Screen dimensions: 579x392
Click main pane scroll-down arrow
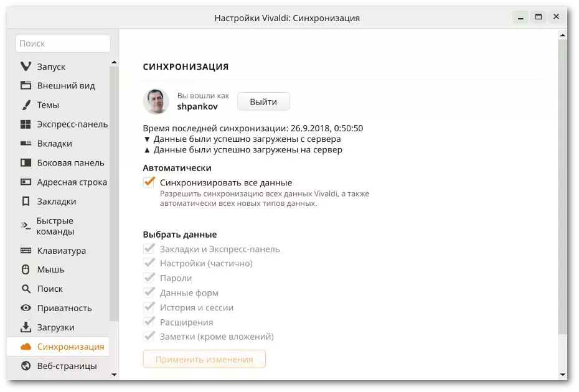[562, 375]
